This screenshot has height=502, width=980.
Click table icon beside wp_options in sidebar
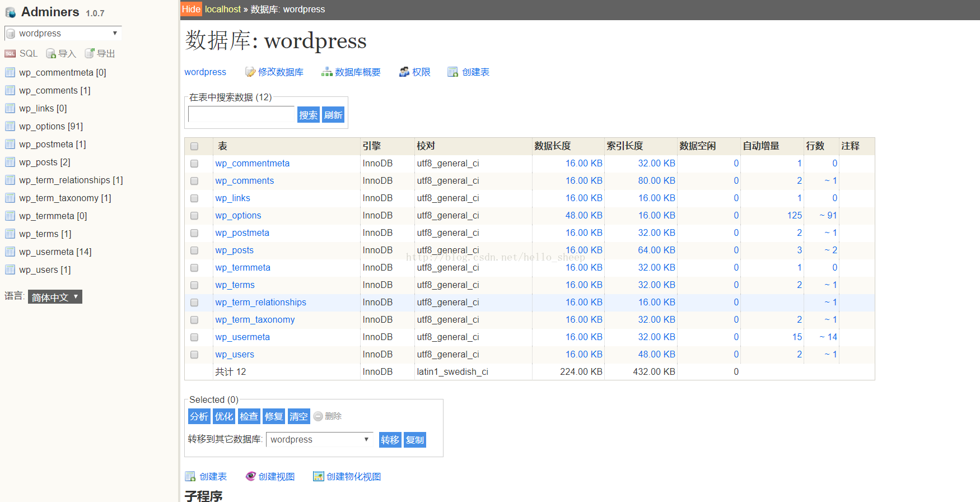(10, 126)
